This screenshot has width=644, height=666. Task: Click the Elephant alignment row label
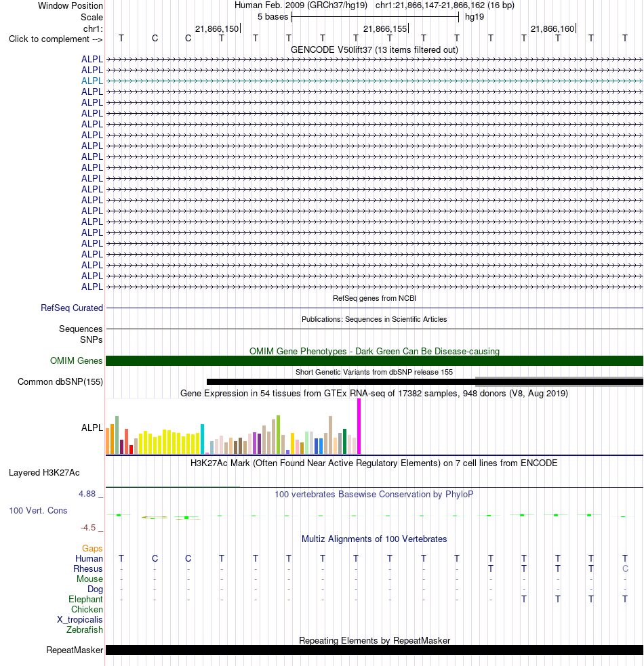86,600
